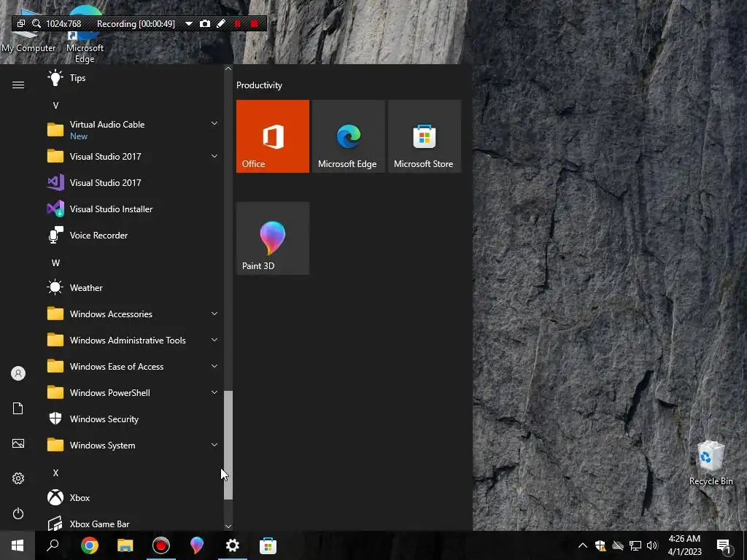Click the recorder window-size icon
Image resolution: width=747 pixels, height=560 pixels.
21,23
